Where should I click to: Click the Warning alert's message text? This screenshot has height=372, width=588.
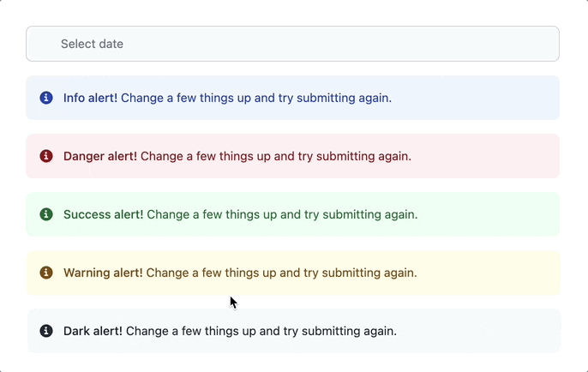[x=281, y=273]
